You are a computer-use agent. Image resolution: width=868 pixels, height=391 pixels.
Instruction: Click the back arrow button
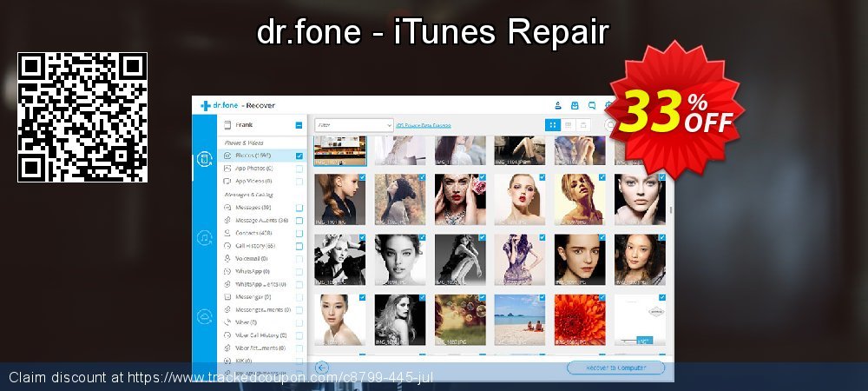(x=322, y=368)
